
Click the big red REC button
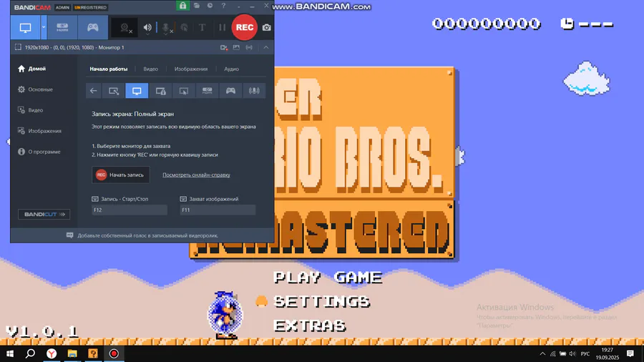click(245, 27)
